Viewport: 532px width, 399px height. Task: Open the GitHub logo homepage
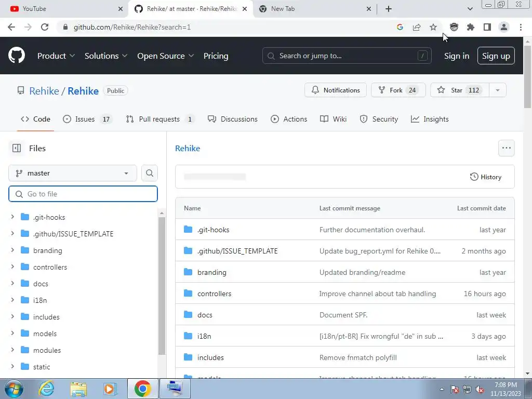click(x=16, y=56)
